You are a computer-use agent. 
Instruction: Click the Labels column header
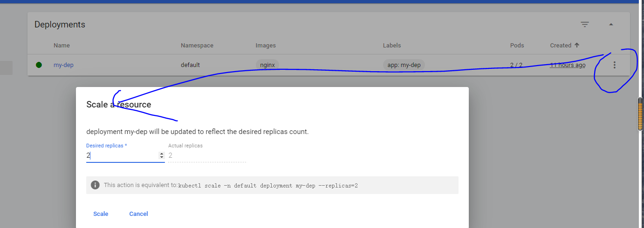tap(392, 46)
